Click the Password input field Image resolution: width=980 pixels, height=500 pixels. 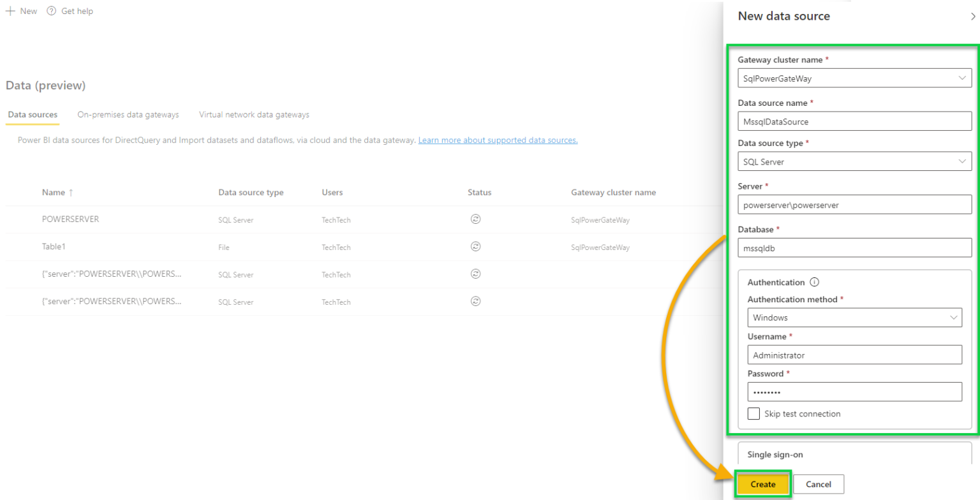click(854, 392)
